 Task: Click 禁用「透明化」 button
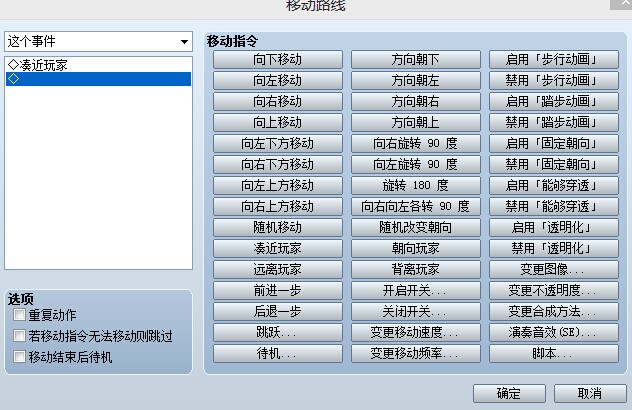coord(554,248)
